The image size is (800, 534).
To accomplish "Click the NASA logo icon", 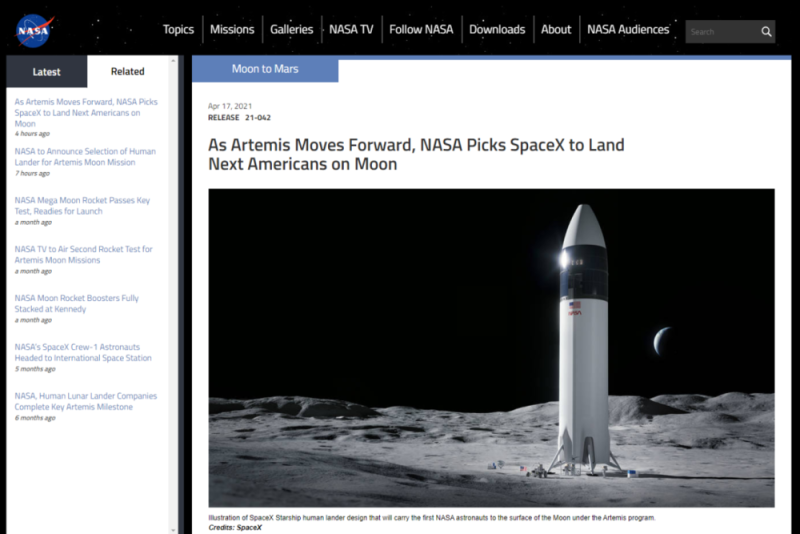I will pos(34,30).
